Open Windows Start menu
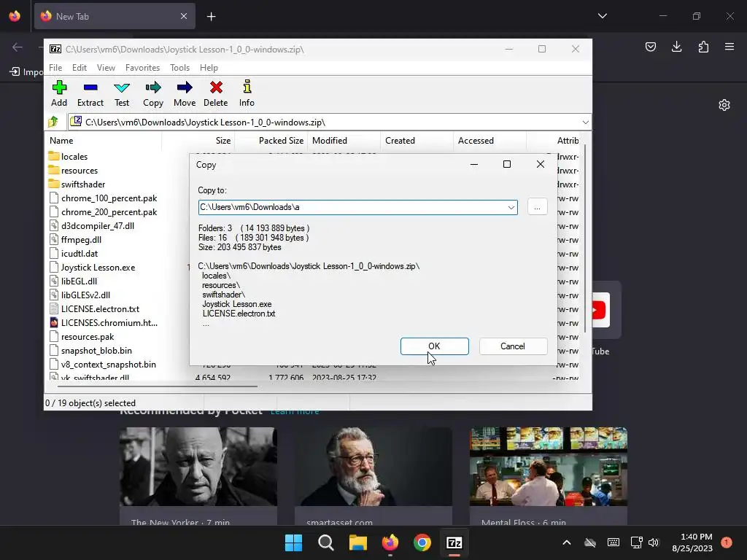Screen dimensions: 747x560 pyautogui.click(x=293, y=542)
